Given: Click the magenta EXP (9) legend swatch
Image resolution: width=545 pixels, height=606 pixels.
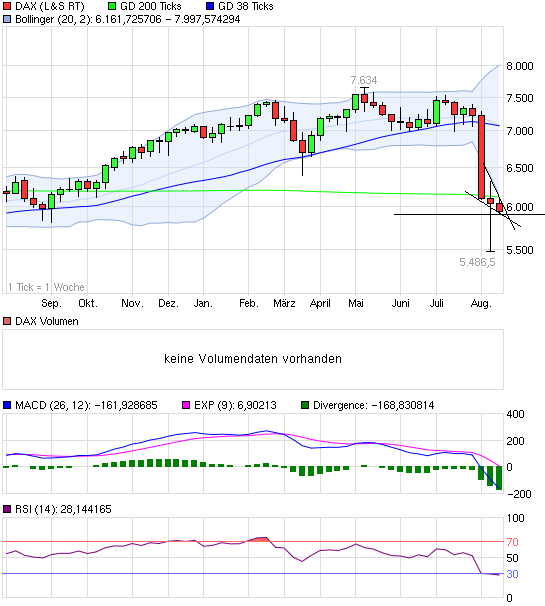Looking at the screenshot, I should (x=186, y=405).
